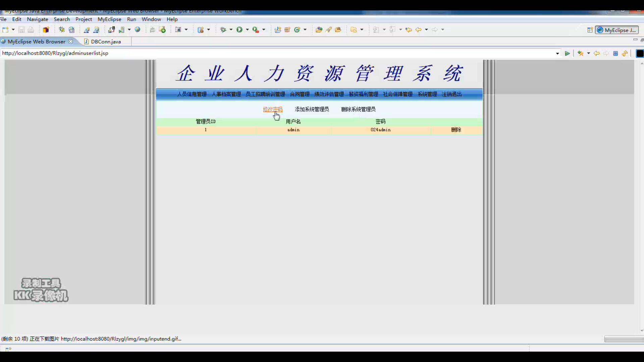Open the 系统管理 navigation item
This screenshot has height=362, width=644.
point(427,95)
